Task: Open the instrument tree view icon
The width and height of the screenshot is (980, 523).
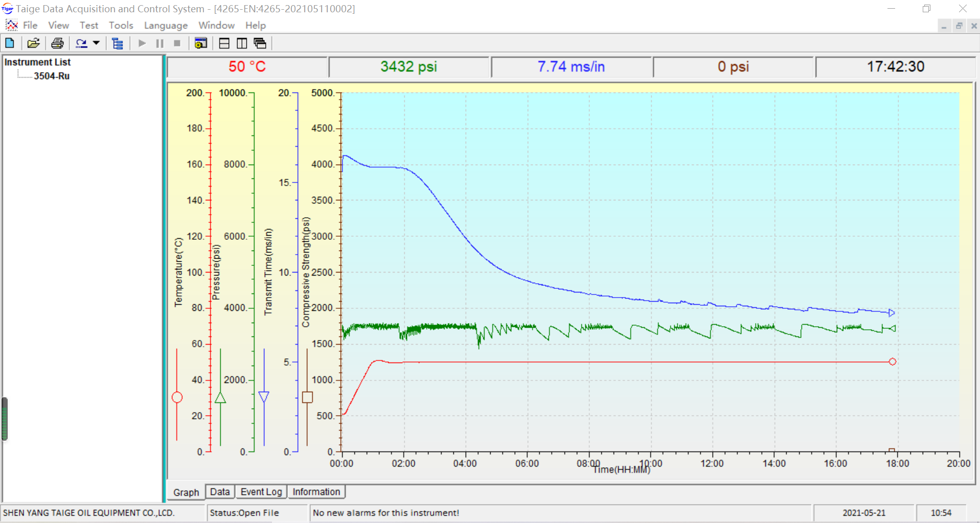Action: click(117, 43)
